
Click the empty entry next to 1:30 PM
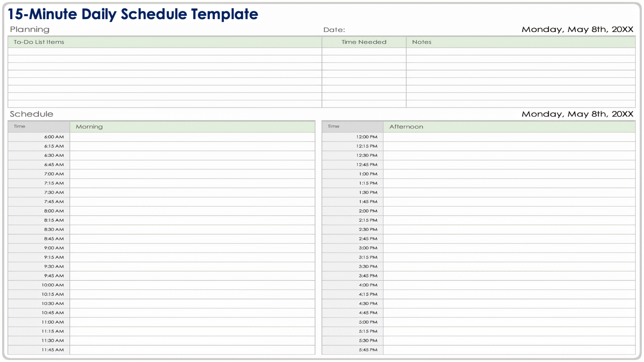pyautogui.click(x=509, y=192)
